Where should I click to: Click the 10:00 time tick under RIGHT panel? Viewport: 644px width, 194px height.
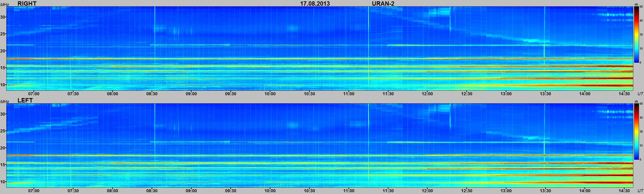coord(270,94)
